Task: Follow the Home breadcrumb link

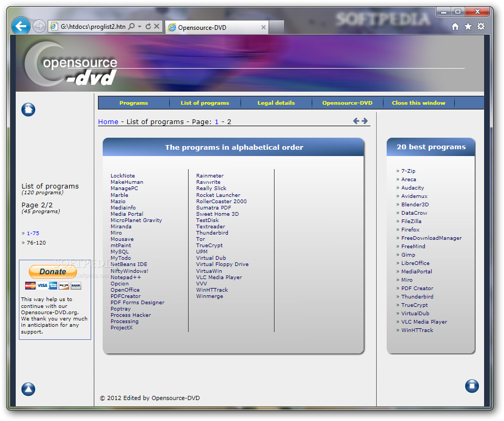Action: pyautogui.click(x=108, y=122)
